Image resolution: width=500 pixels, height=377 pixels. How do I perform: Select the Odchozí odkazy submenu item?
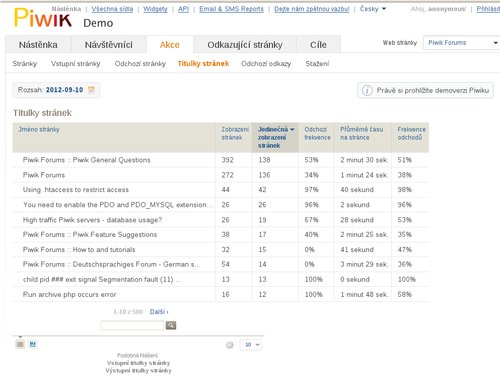[266, 64]
